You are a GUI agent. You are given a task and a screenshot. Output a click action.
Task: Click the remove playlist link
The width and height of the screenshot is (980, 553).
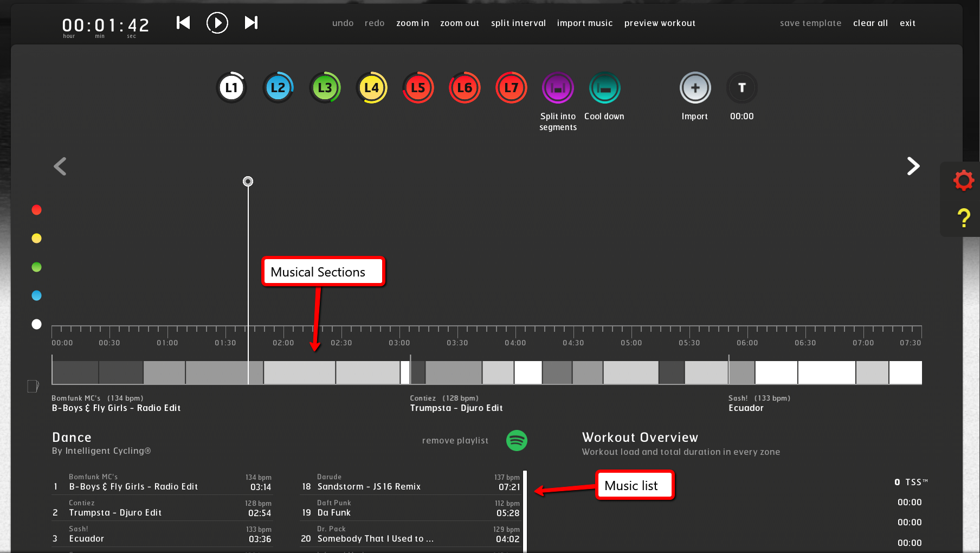point(455,441)
